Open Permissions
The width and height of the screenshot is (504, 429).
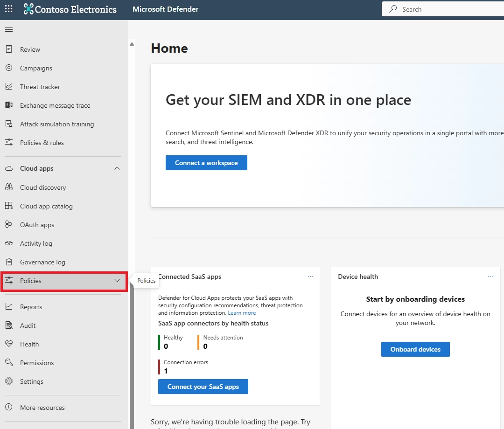click(x=37, y=362)
